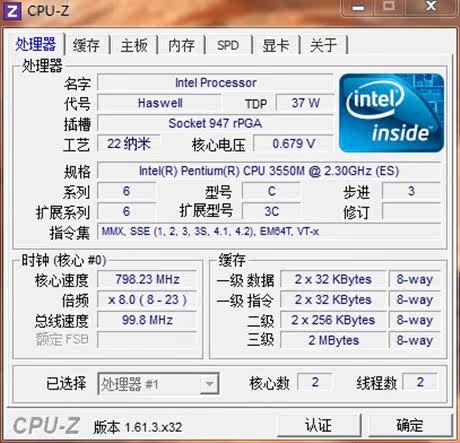Click the dropdown arrow beside 处理器 #1
Viewport: 460px width, 443px height.
point(209,384)
